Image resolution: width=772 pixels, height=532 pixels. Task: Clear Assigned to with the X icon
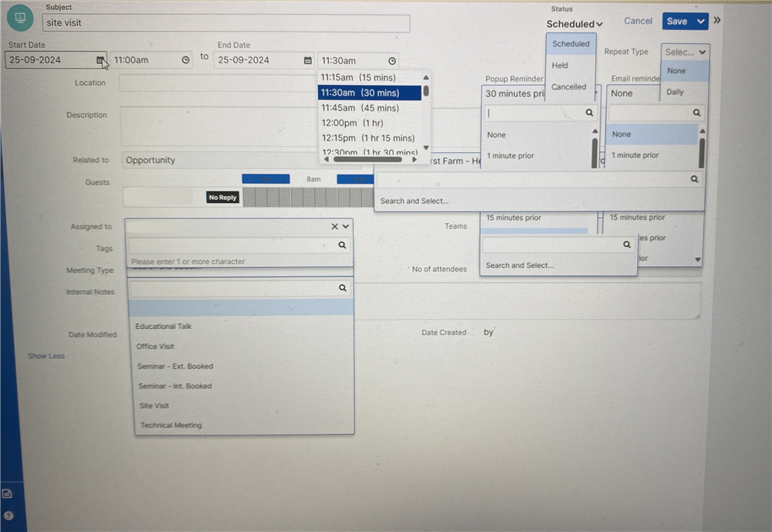pos(335,226)
